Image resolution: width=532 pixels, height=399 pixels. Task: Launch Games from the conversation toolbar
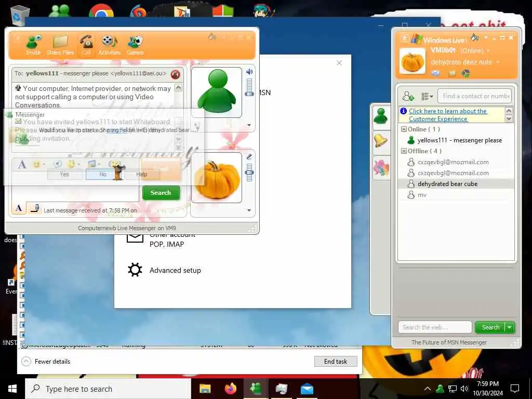pos(135,45)
